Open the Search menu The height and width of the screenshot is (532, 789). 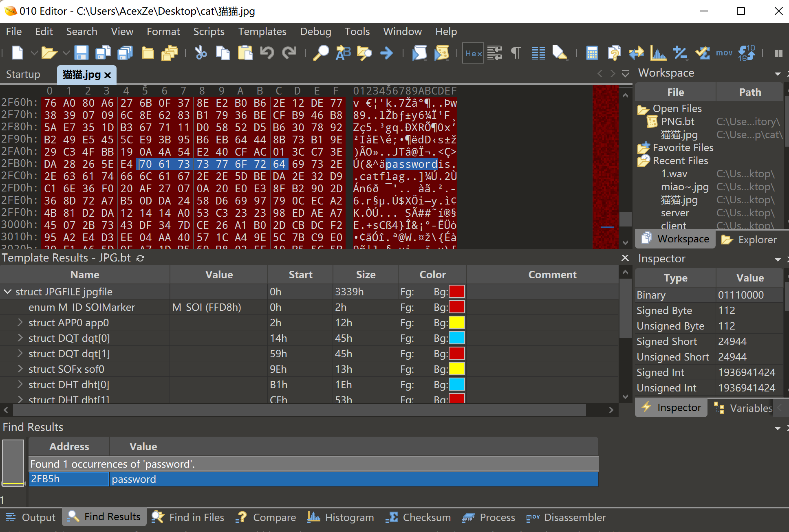pos(82,31)
